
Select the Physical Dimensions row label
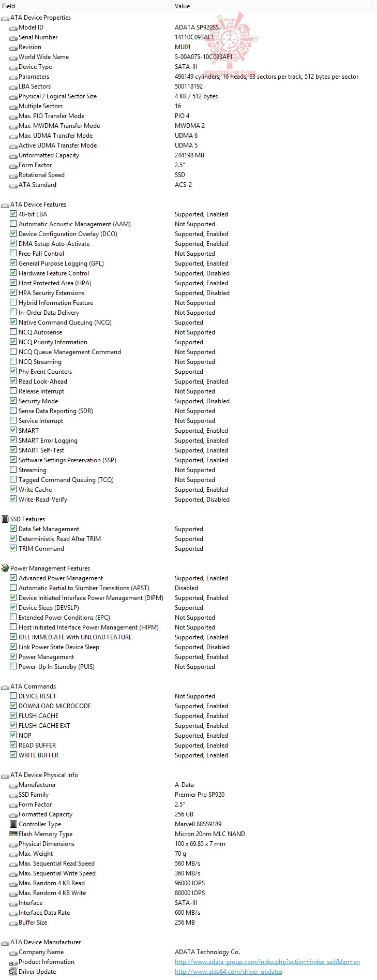(x=47, y=844)
